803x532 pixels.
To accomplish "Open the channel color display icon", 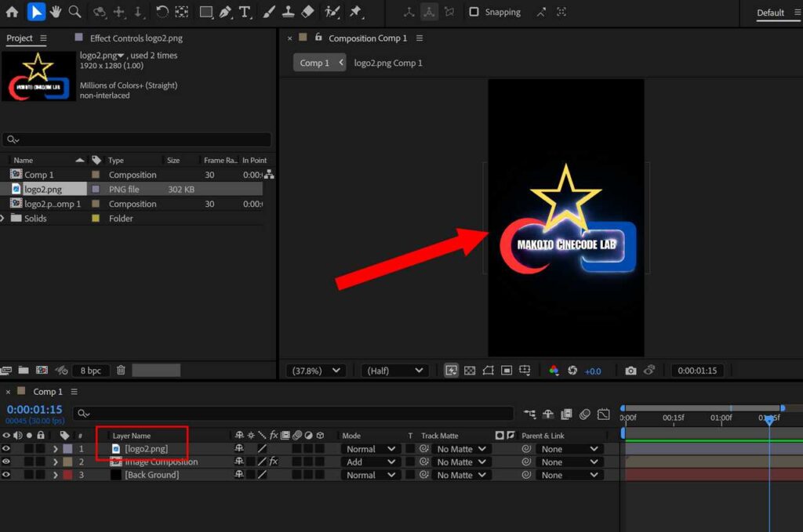I will pyautogui.click(x=554, y=371).
